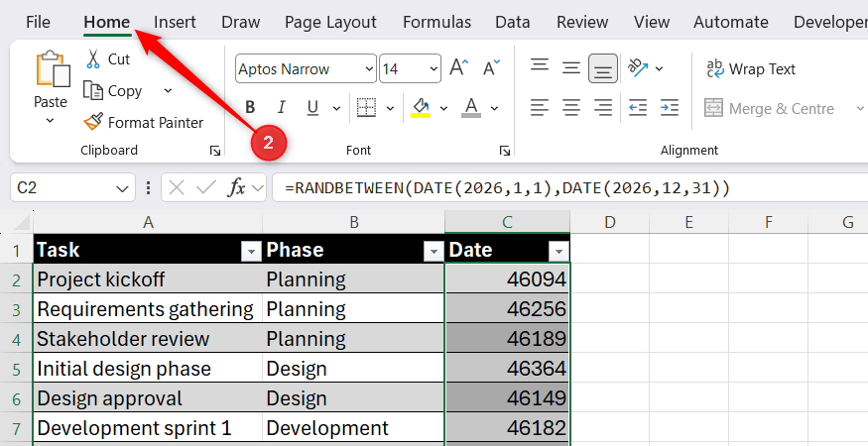This screenshot has width=868, height=446.
Task: Open the Name Box dropdown
Action: click(x=122, y=188)
